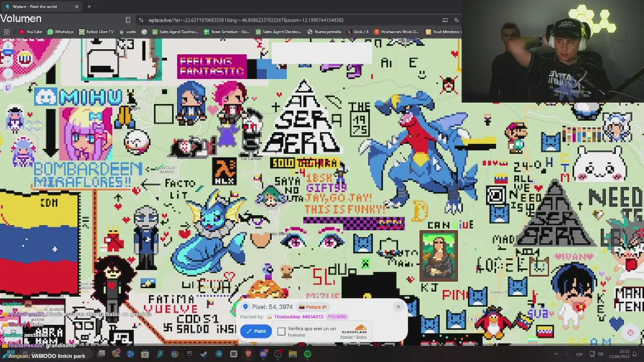Click the blue Paint button

point(256,331)
